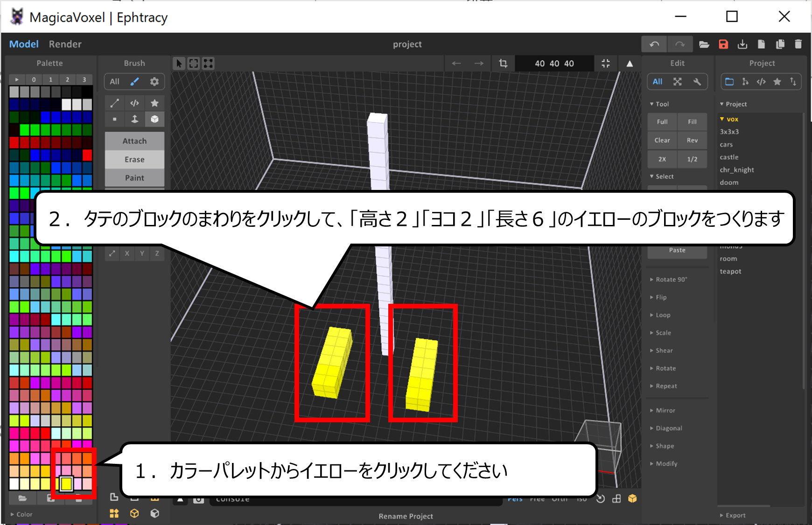Edit the model size 40 40 40 field
The width and height of the screenshot is (812, 525).
(x=554, y=63)
